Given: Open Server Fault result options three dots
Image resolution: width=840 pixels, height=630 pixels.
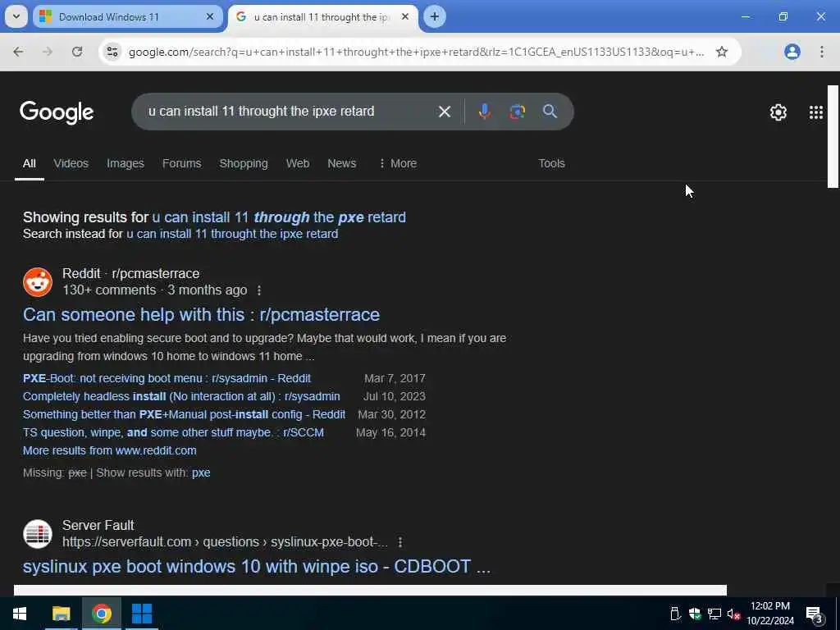Looking at the screenshot, I should click(x=400, y=542).
